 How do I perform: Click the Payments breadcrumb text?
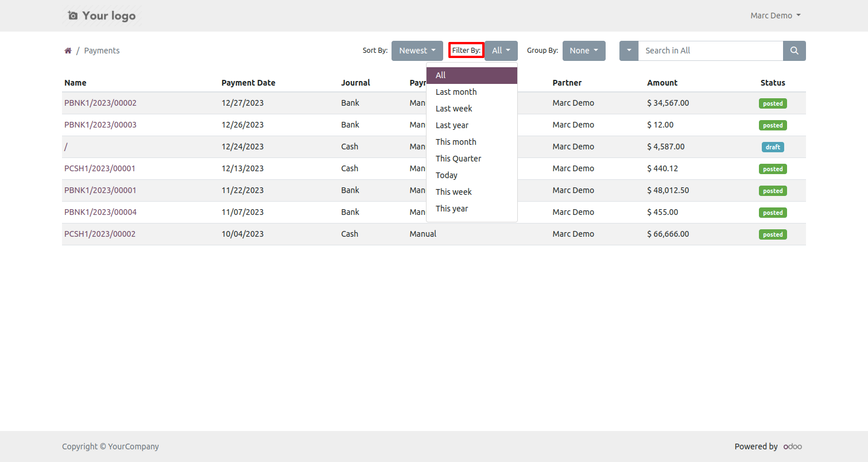[x=102, y=51]
